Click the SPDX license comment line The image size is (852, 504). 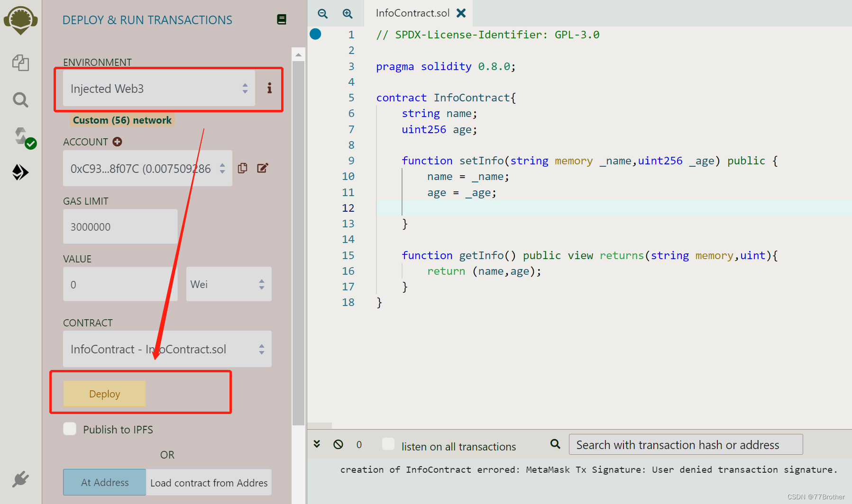coord(487,35)
